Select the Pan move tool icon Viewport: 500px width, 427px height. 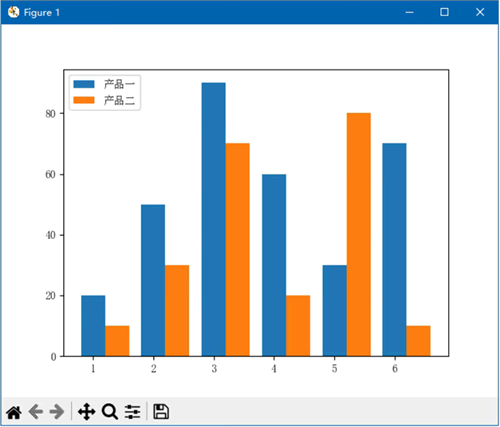click(x=87, y=412)
